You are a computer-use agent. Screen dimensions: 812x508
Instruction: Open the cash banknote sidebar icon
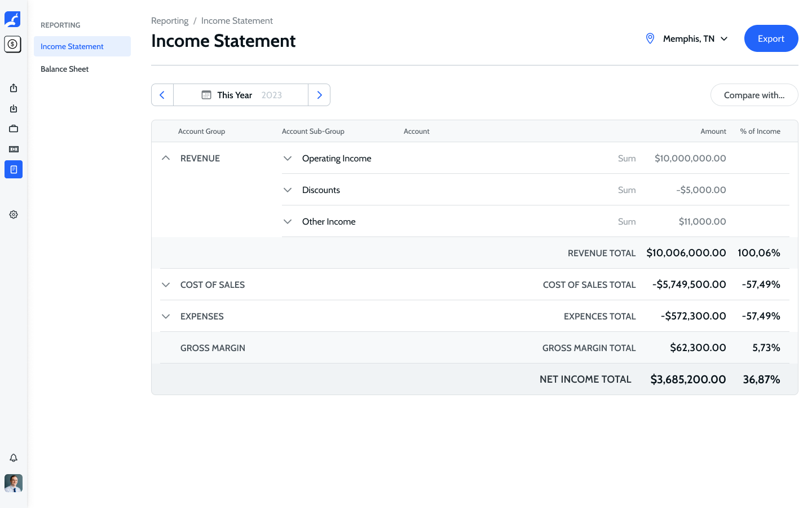[x=14, y=149]
